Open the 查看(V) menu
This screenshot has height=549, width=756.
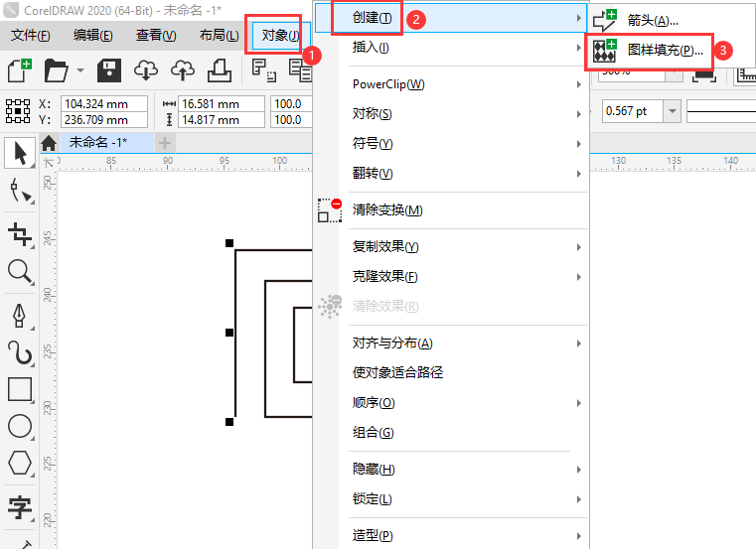coord(156,35)
